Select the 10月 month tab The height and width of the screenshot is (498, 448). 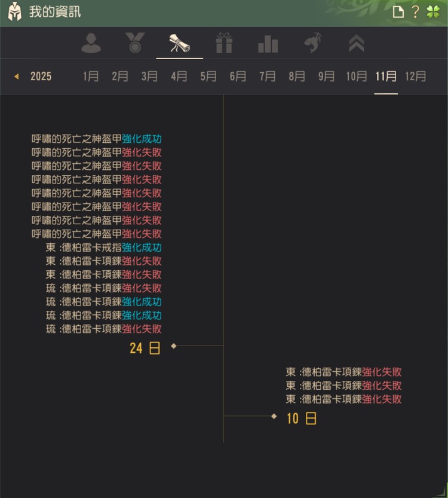(356, 77)
